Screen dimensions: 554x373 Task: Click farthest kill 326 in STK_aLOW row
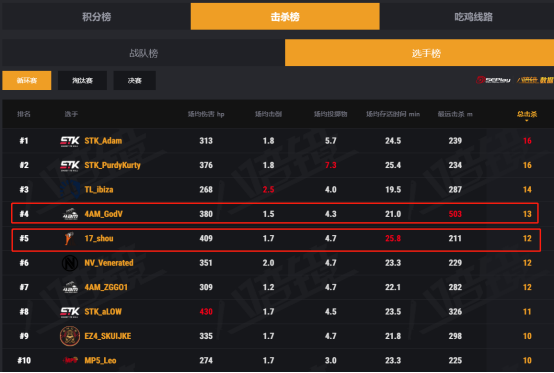click(x=455, y=312)
